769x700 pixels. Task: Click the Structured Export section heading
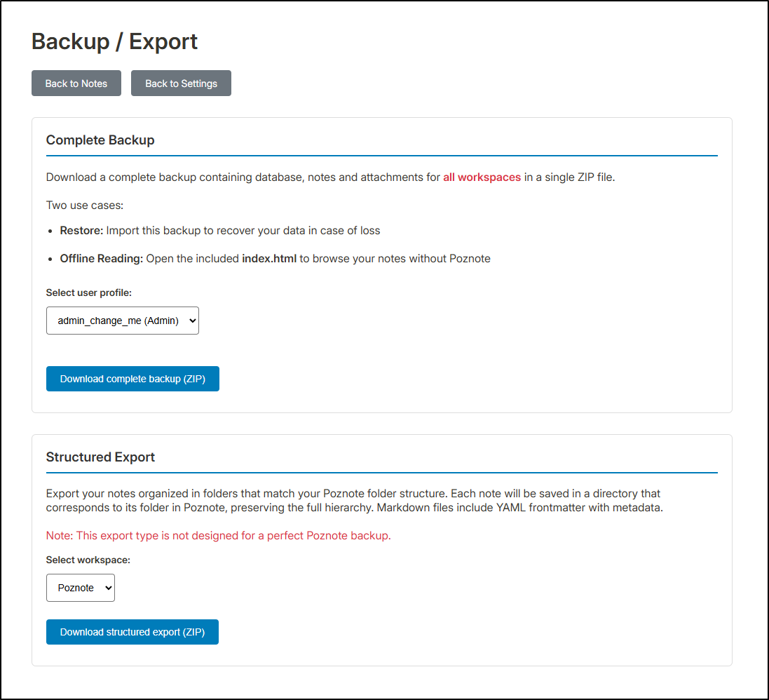[100, 457]
